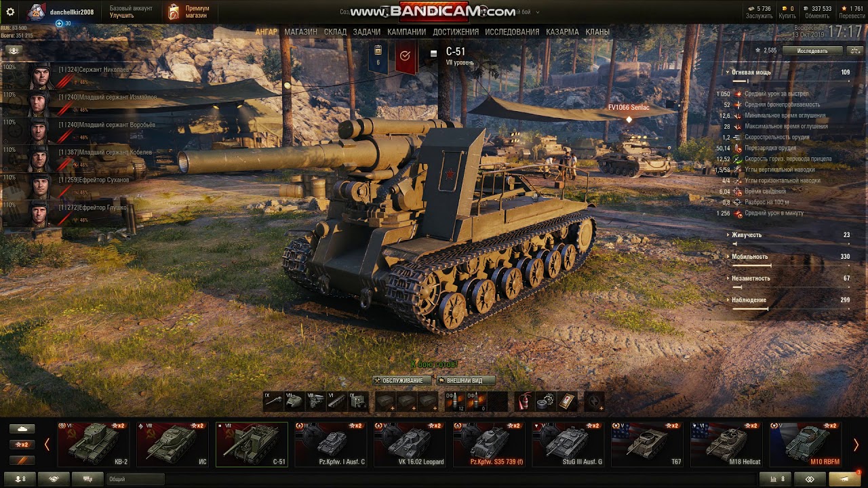The image size is (868, 488).
Task: Open the ИССЛЕДОВАНИЯ tab
Action: pos(512,32)
